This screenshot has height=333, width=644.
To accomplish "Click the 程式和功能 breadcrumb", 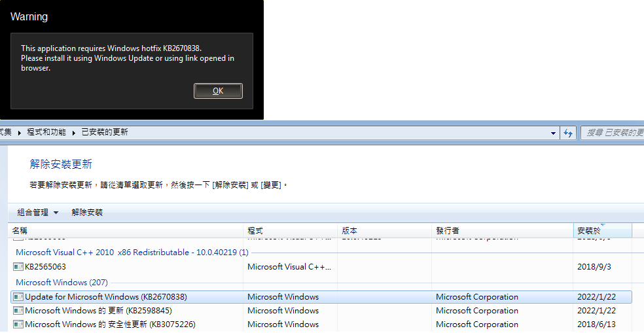I will 46,131.
